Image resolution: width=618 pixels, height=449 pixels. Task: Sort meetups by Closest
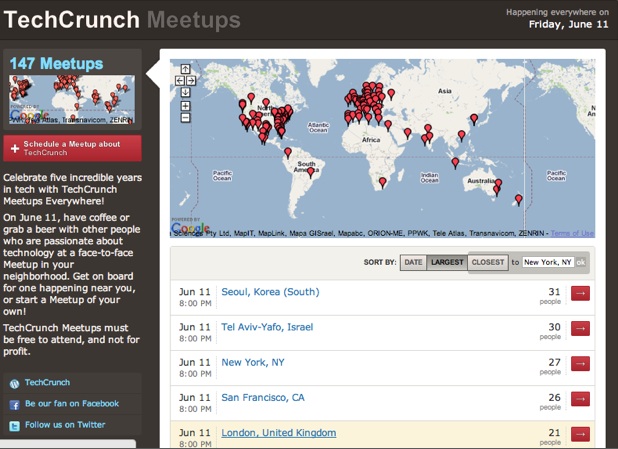click(x=488, y=263)
